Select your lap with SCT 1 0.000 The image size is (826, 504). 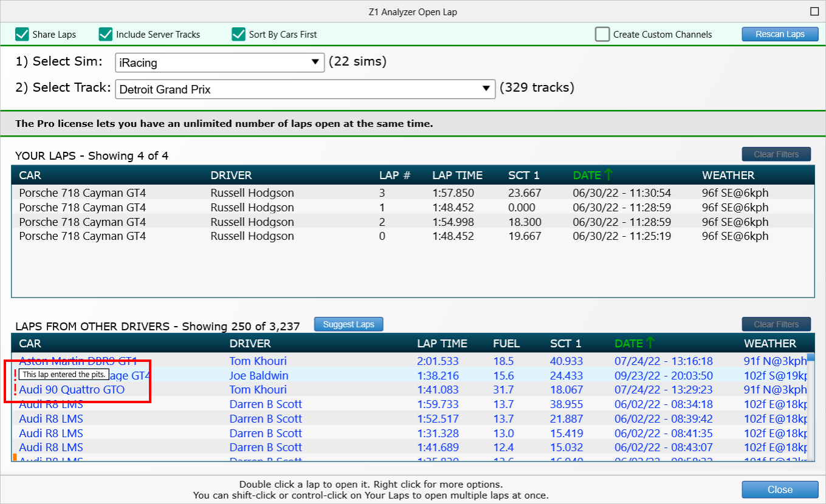pyautogui.click(x=413, y=208)
